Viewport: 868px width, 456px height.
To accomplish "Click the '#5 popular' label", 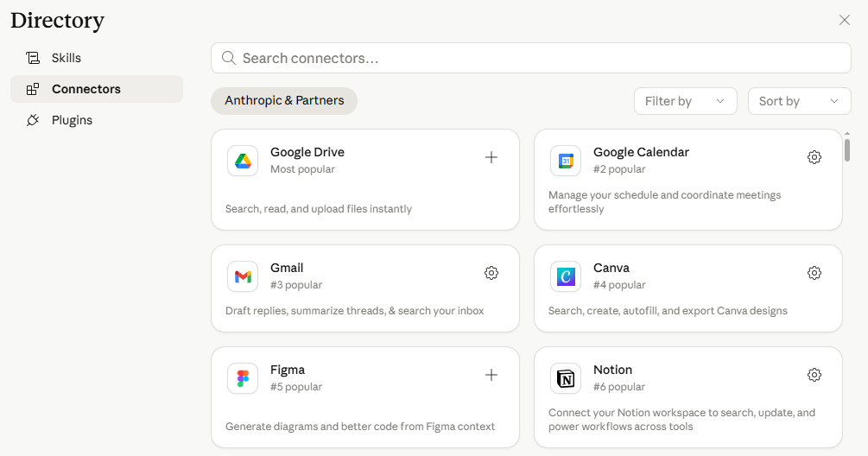I will click(296, 387).
